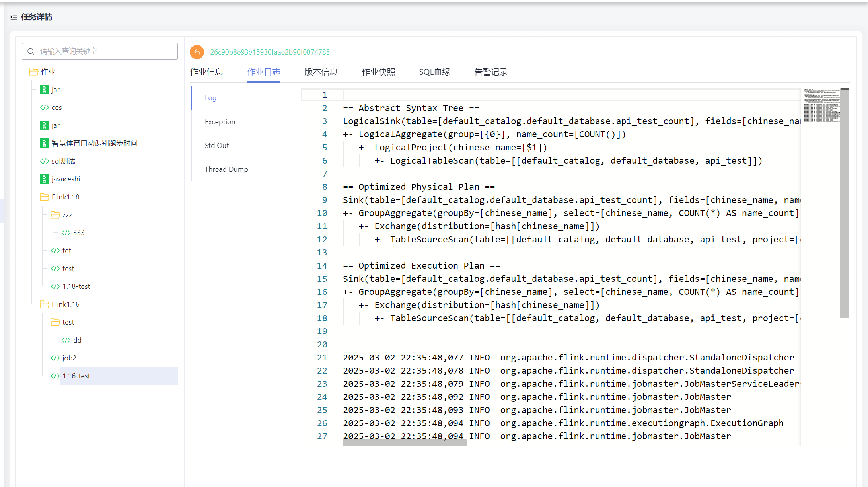The width and height of the screenshot is (868, 487).
Task: Click the ExecutionGraph log line 26
Action: (563, 423)
